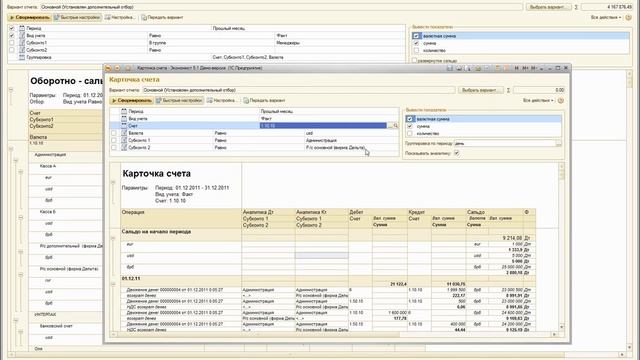Click Передать вариант in the back window
Image resolution: width=640 pixels, height=360 pixels.
point(162,18)
